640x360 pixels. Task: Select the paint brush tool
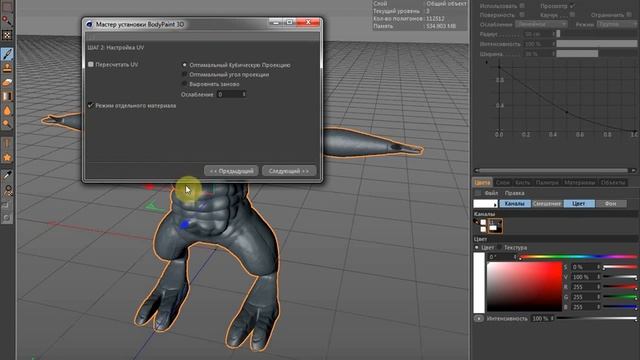point(7,54)
